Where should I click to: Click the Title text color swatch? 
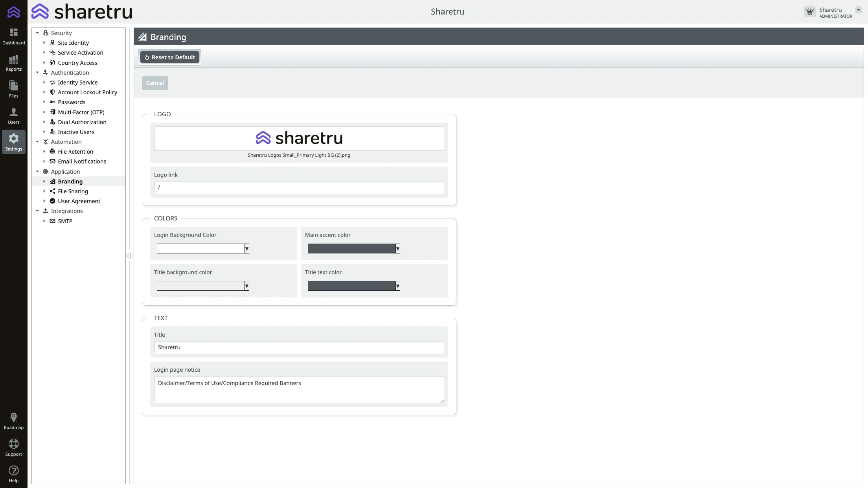click(351, 286)
